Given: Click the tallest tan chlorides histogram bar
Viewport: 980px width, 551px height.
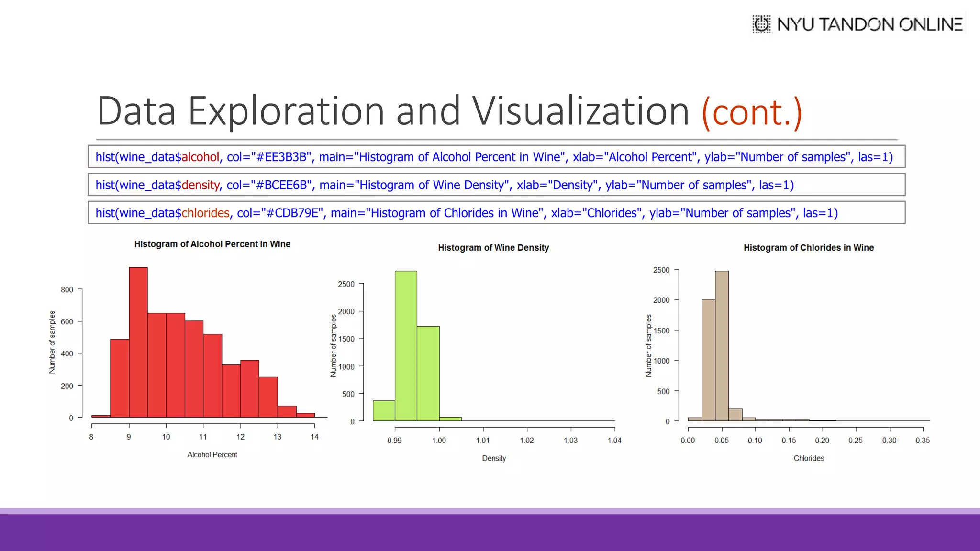Looking at the screenshot, I should [722, 345].
